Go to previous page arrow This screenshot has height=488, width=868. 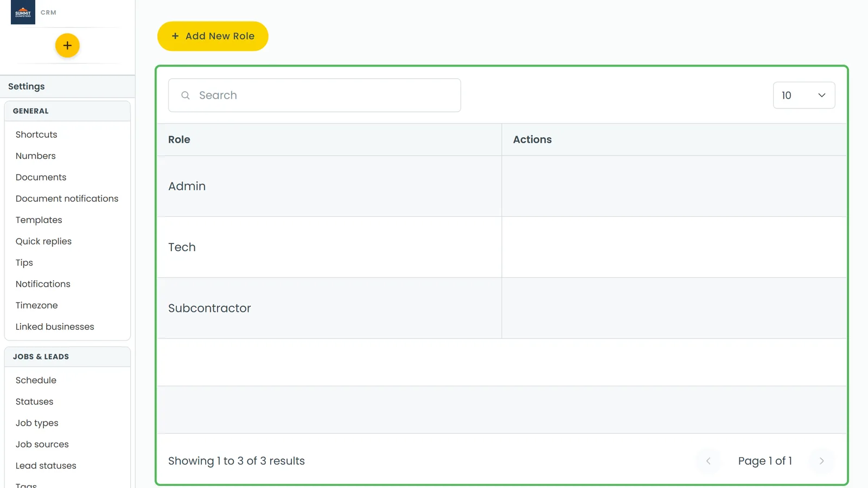pos(708,461)
